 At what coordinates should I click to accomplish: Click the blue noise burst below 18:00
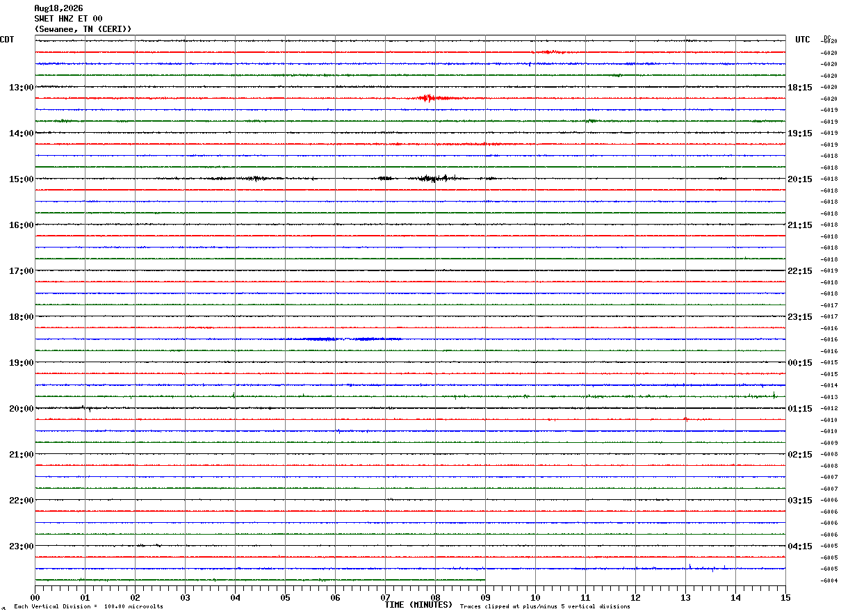pyautogui.click(x=344, y=339)
